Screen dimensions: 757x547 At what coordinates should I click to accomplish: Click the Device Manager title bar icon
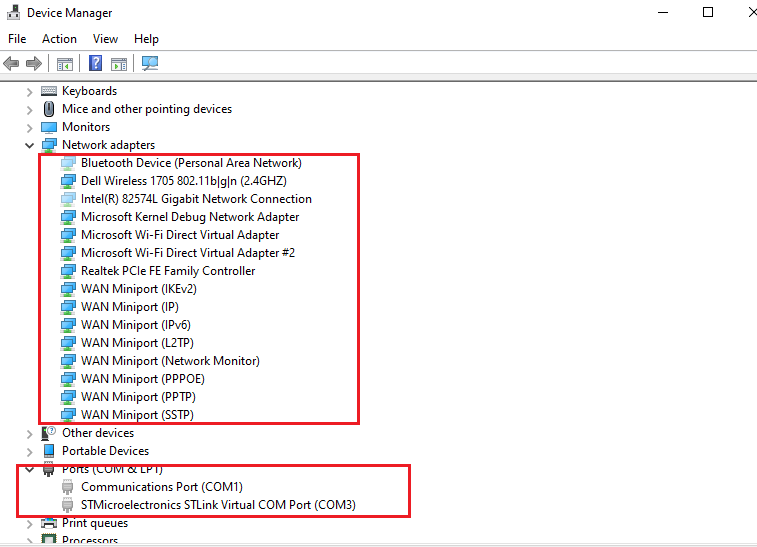(13, 13)
